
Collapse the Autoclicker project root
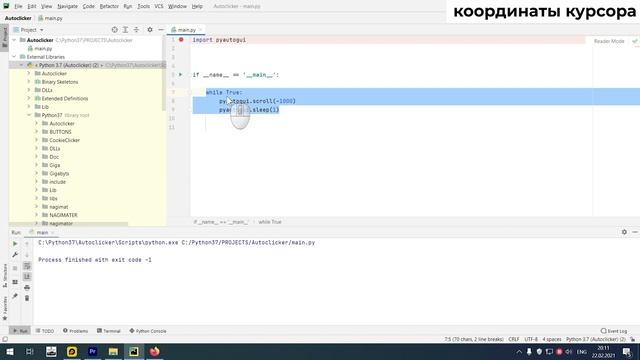click(x=15, y=40)
